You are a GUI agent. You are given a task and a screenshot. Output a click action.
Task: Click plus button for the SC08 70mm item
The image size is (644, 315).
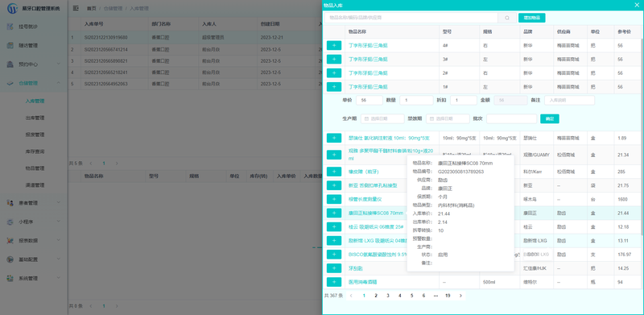pyautogui.click(x=334, y=213)
